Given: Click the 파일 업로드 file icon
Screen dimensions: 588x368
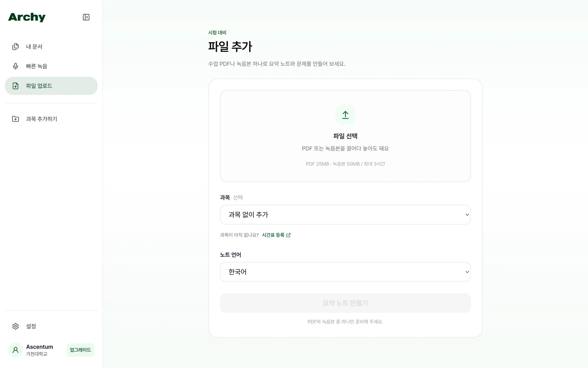Looking at the screenshot, I should [x=15, y=86].
